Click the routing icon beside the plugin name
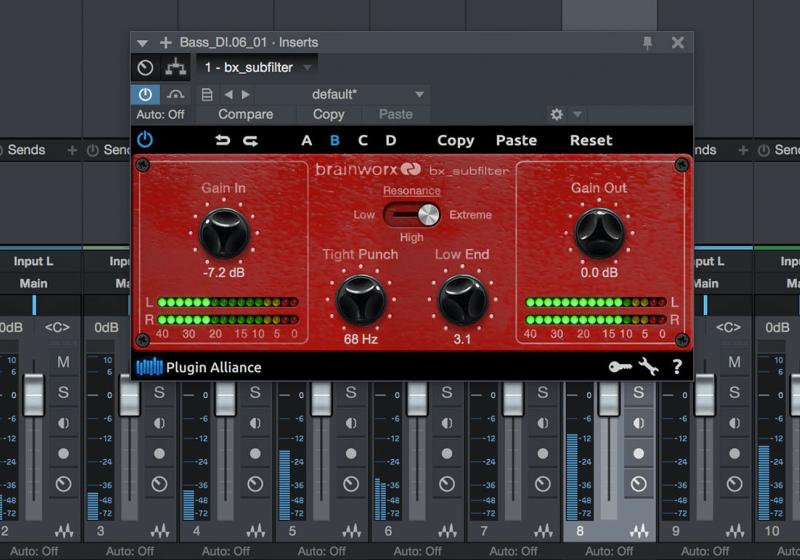The width and height of the screenshot is (800, 560). pos(175,67)
